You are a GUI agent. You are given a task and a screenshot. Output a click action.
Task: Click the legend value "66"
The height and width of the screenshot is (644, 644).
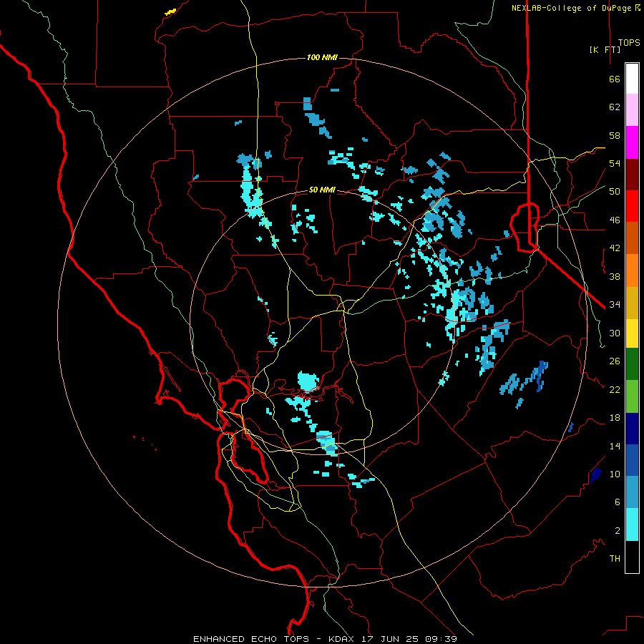615,79
